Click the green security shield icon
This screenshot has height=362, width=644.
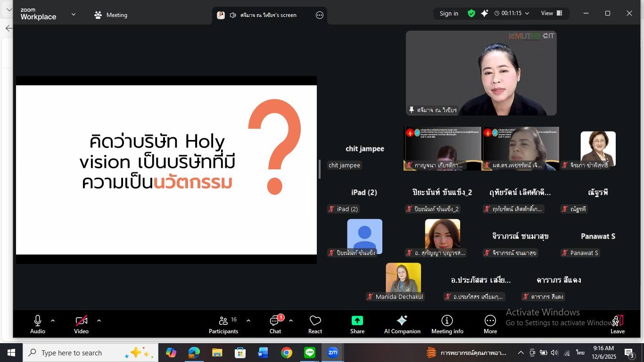point(471,13)
